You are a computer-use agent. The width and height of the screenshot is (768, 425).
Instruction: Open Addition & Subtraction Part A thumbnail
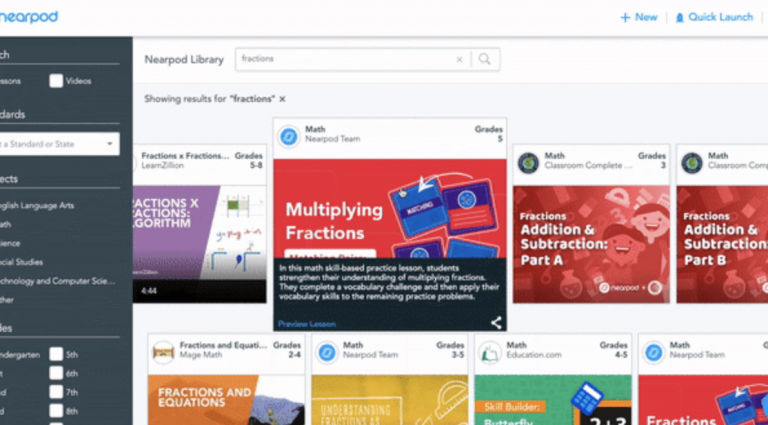click(591, 244)
